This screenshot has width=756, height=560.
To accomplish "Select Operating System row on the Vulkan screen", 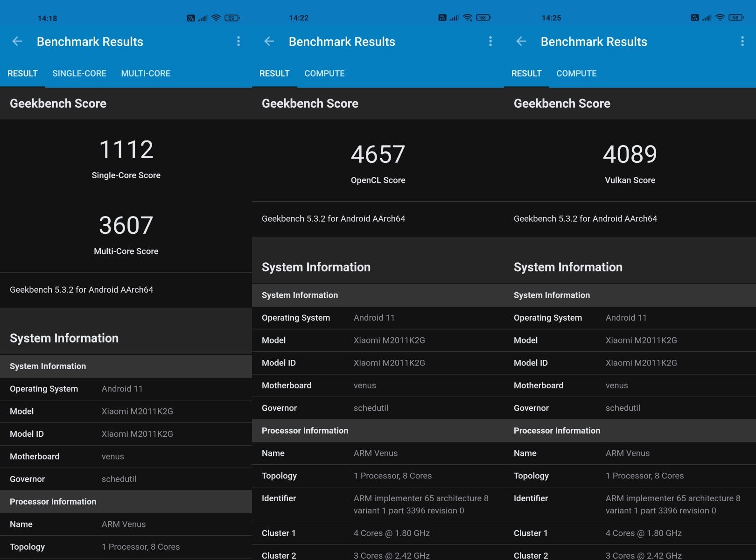I will click(x=630, y=318).
